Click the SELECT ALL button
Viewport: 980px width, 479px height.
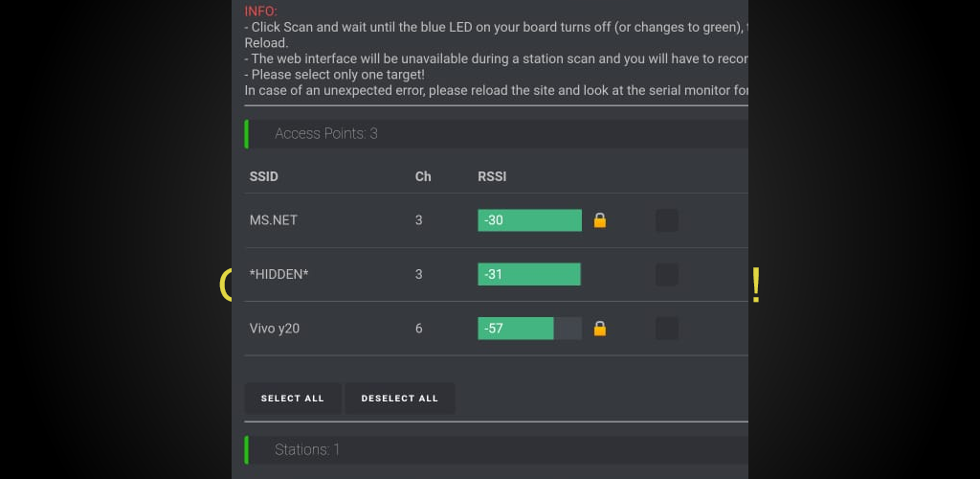(x=293, y=399)
